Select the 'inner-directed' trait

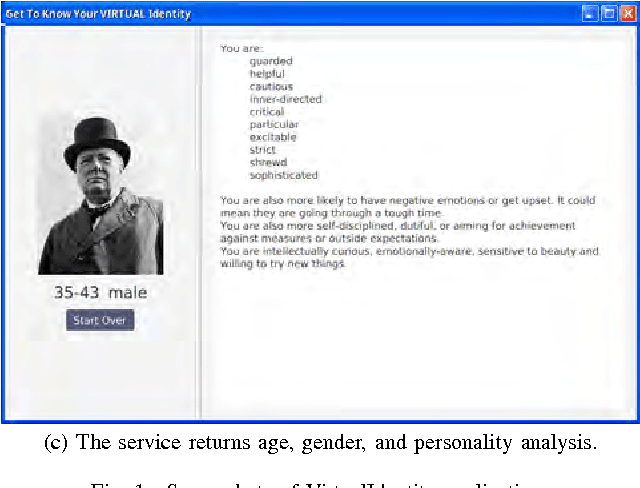286,99
